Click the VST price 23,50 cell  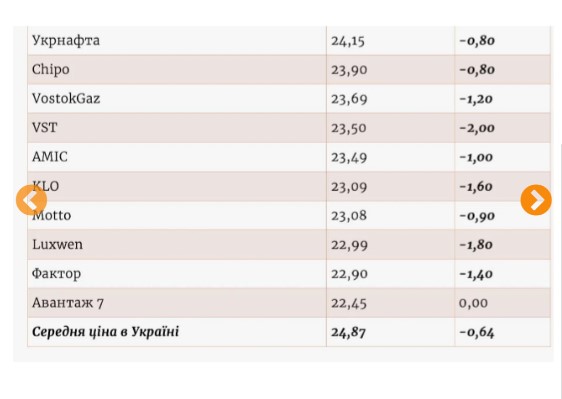pyautogui.click(x=390, y=128)
